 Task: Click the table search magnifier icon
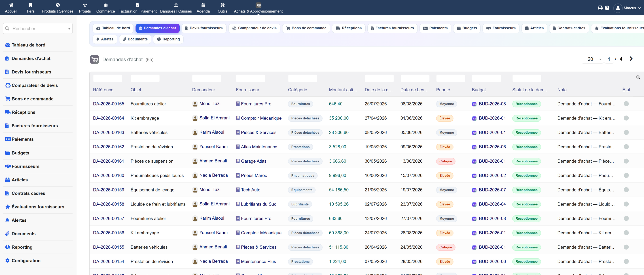[x=638, y=78]
